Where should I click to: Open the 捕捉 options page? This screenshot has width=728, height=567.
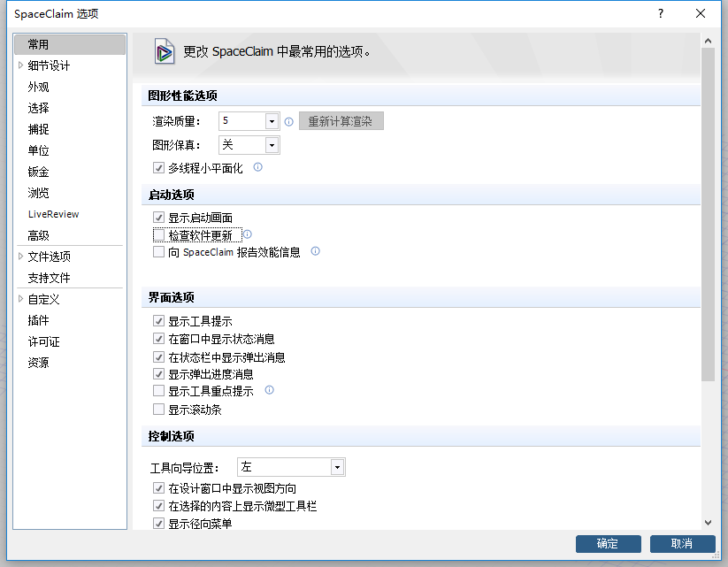coord(38,129)
